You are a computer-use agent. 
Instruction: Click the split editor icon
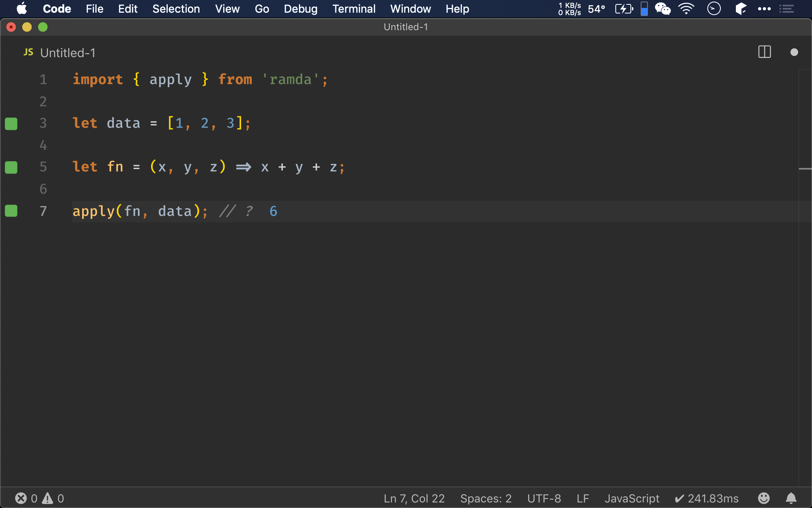[x=764, y=53]
